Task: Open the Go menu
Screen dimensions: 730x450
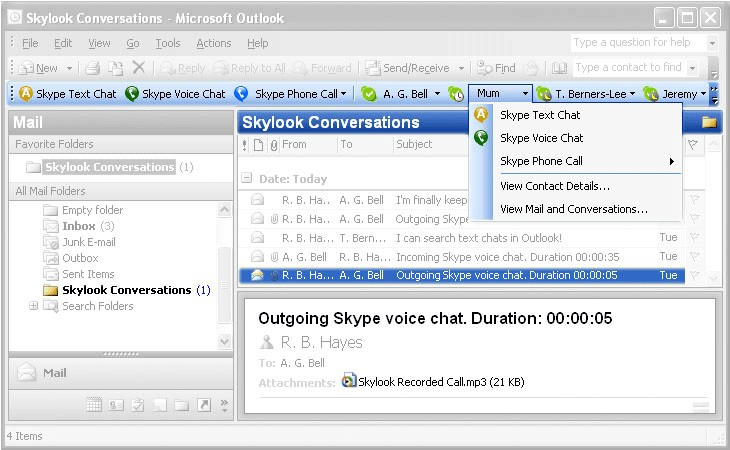Action: coord(133,43)
